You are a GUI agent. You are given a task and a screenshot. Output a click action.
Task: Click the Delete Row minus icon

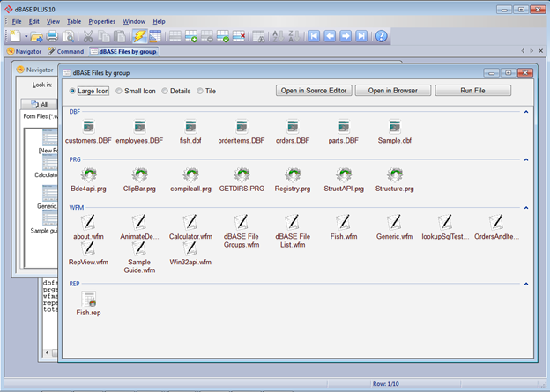[207, 36]
